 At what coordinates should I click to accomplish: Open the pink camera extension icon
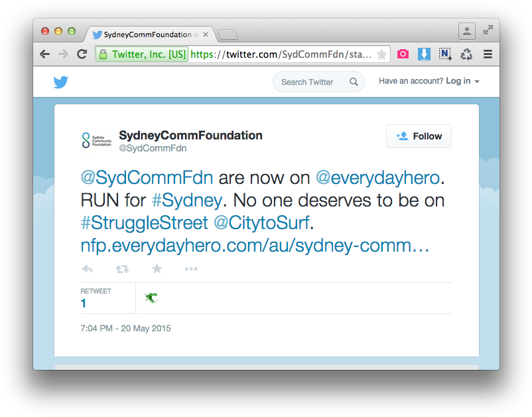(403, 54)
